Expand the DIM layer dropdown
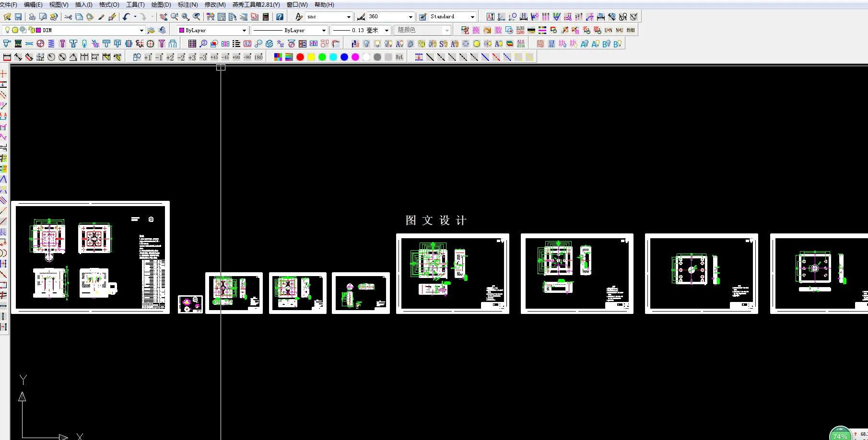This screenshot has width=868, height=440. click(x=141, y=30)
